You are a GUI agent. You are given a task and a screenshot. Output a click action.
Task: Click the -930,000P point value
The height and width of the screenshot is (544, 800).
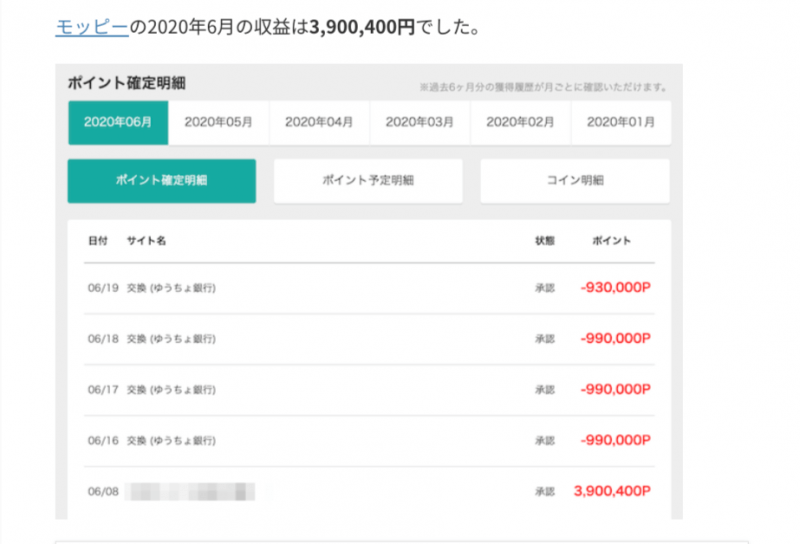pyautogui.click(x=616, y=287)
